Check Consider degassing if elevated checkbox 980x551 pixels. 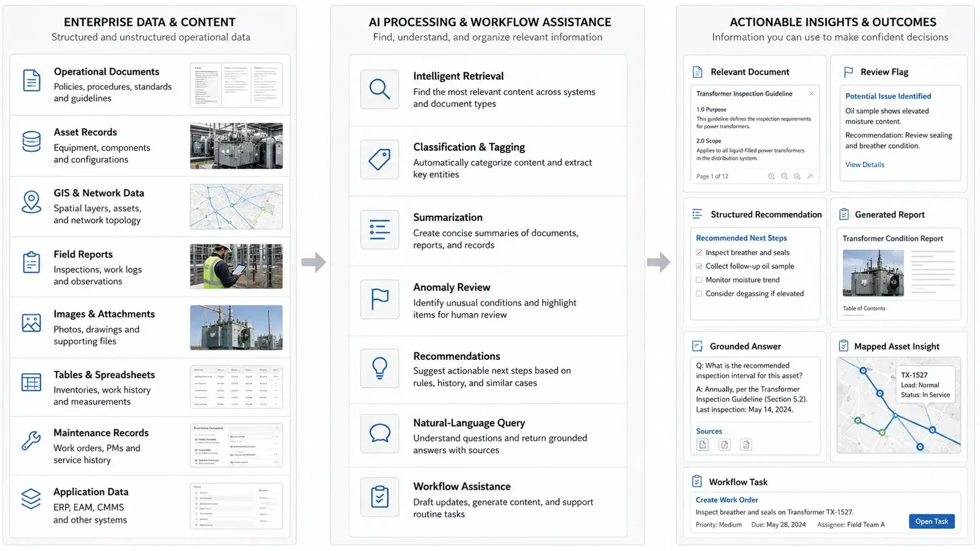[x=699, y=293]
